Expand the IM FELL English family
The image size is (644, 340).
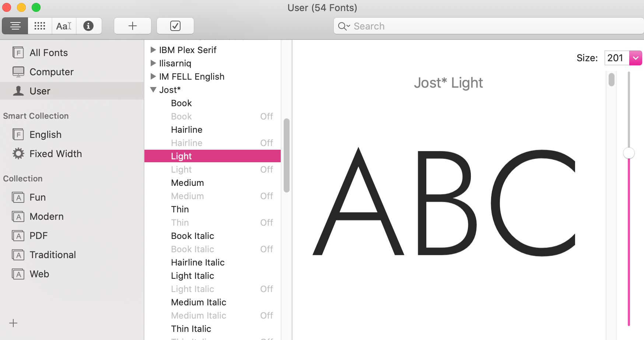tap(153, 76)
